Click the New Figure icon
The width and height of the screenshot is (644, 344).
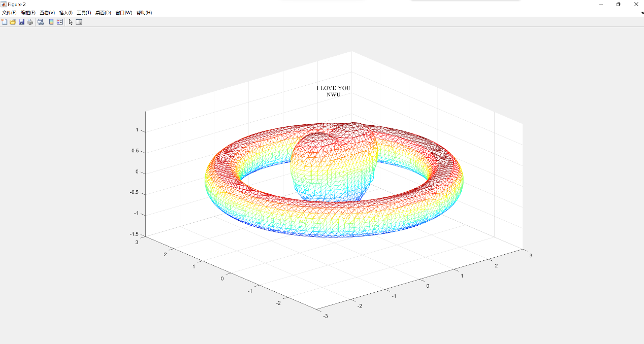pos(5,22)
